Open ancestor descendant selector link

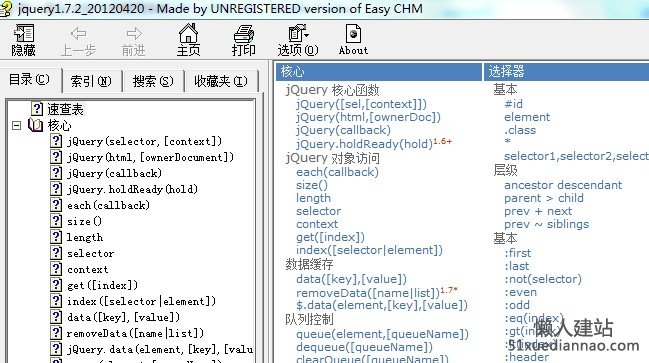click(563, 185)
